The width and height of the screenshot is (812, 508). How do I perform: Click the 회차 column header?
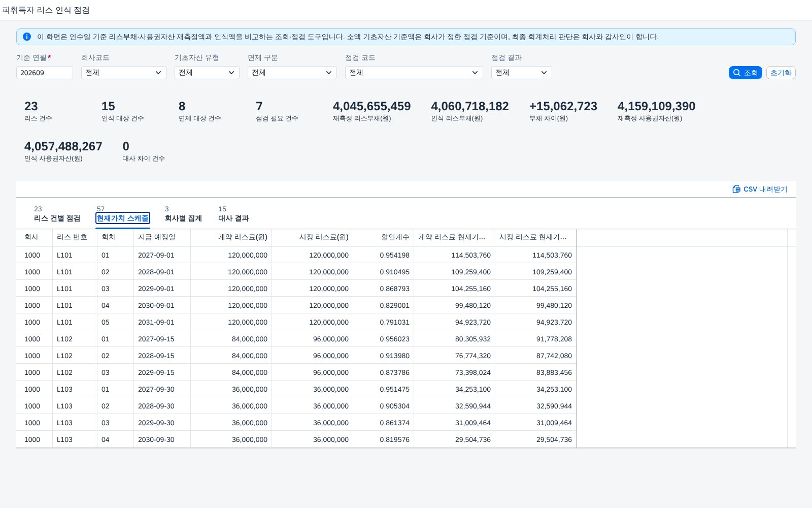coord(115,237)
